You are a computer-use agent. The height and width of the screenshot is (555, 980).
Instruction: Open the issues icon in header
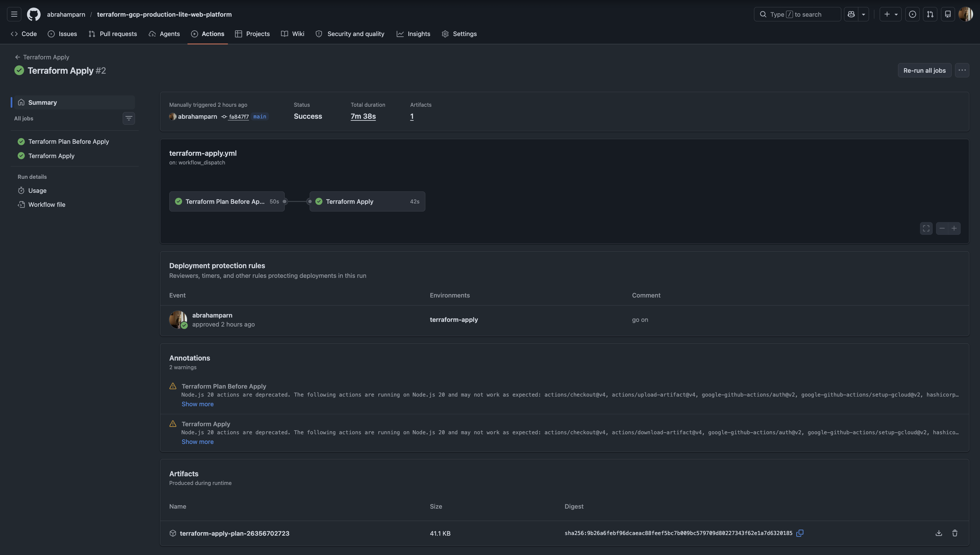pos(912,14)
